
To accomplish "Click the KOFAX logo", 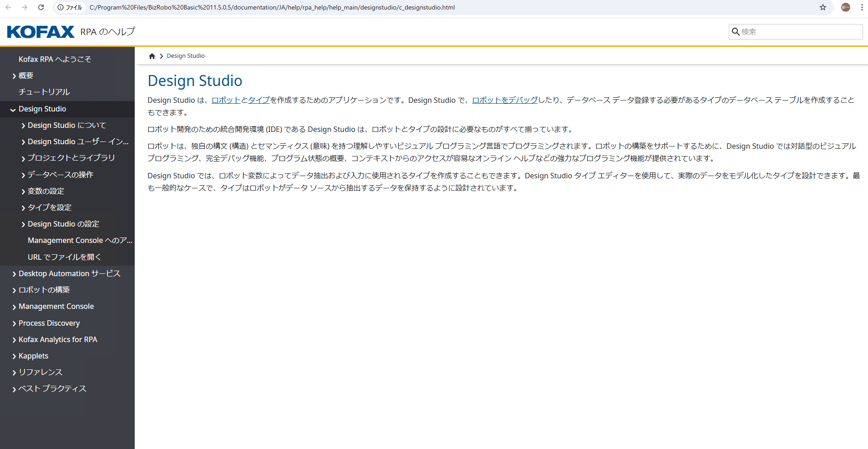I will (x=40, y=31).
